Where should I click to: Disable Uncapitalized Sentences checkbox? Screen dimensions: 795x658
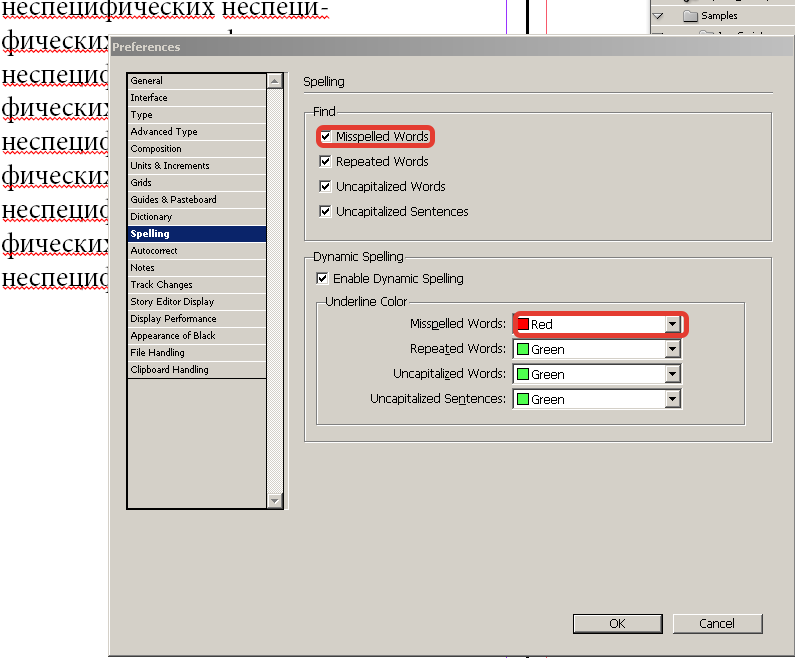point(326,211)
